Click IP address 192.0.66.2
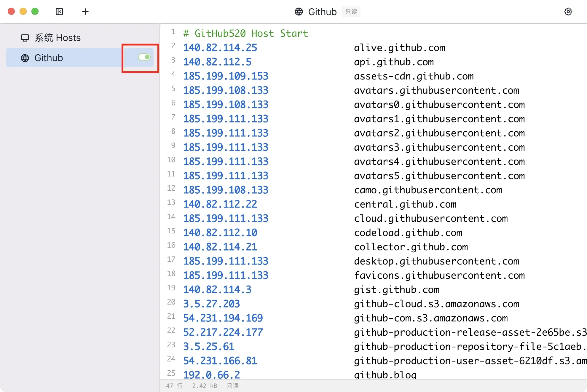This screenshot has width=587, height=392. [211, 375]
